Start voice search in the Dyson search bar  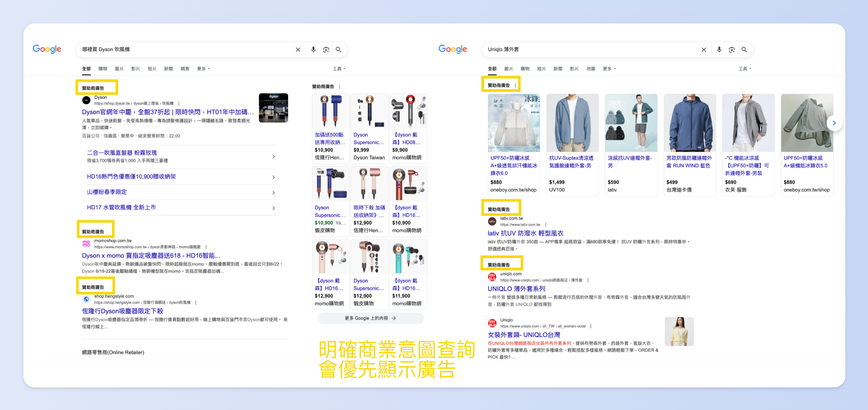pyautogui.click(x=313, y=50)
